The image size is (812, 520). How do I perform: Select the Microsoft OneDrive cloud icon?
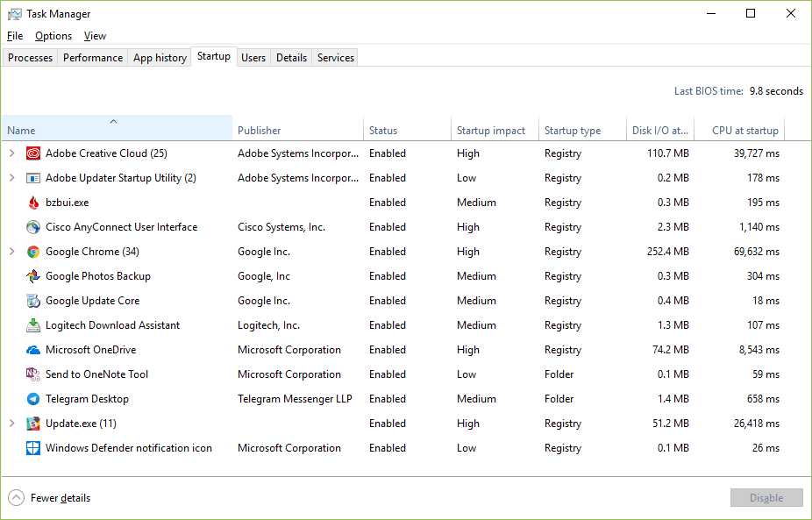[33, 349]
